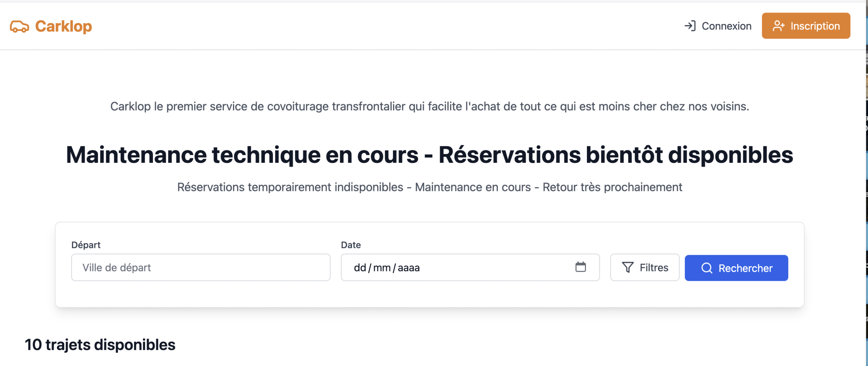Image resolution: width=868 pixels, height=366 pixels.
Task: Select the dd day segment of Date
Action: (x=360, y=268)
